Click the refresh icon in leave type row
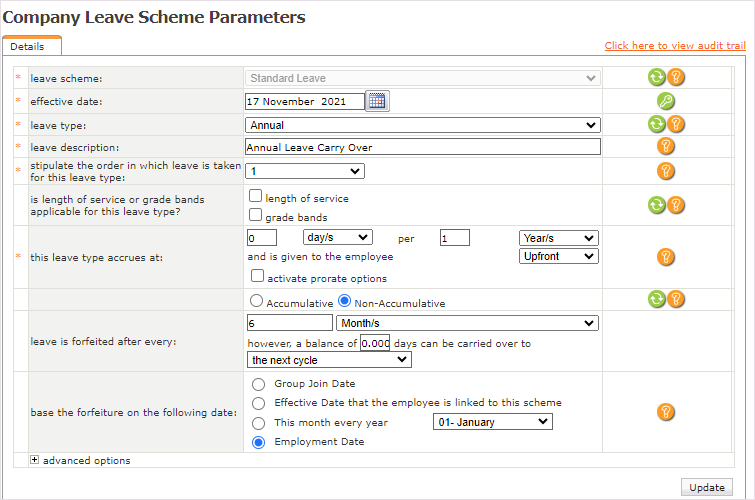 coord(656,124)
